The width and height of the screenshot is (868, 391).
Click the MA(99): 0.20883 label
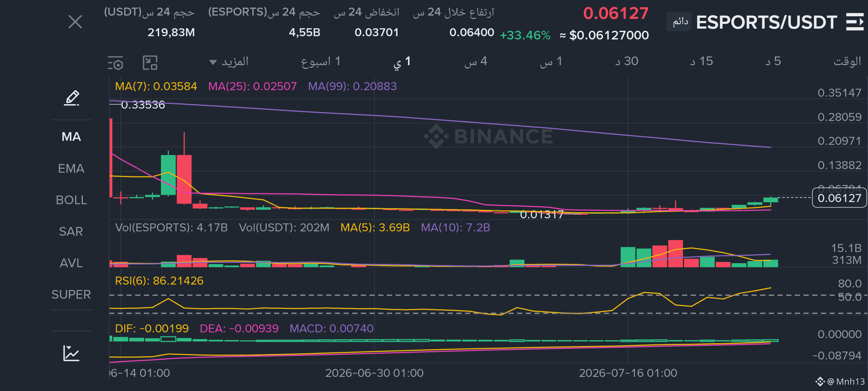click(353, 87)
